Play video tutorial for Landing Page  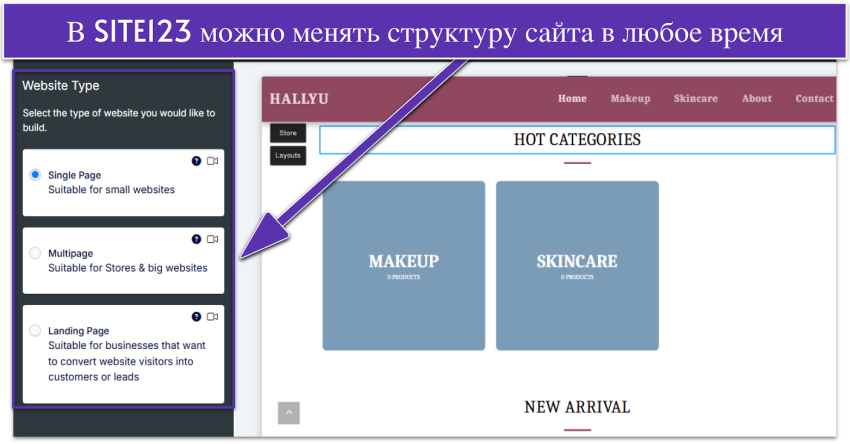212,317
